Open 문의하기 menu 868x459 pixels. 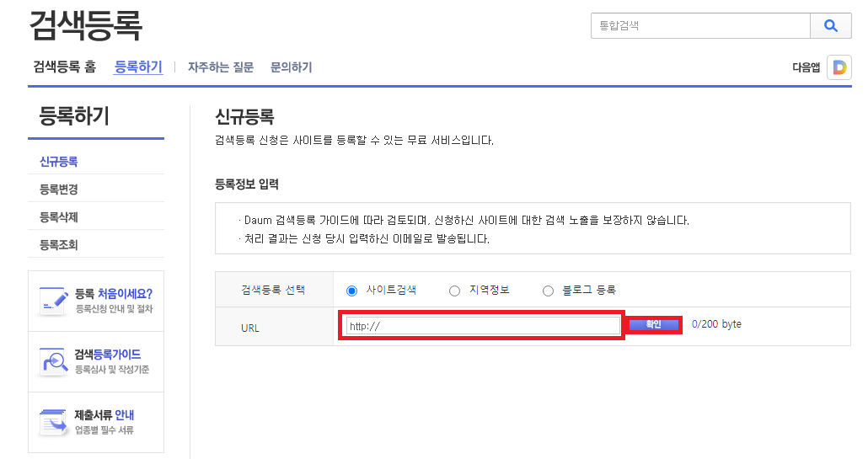[x=292, y=67]
